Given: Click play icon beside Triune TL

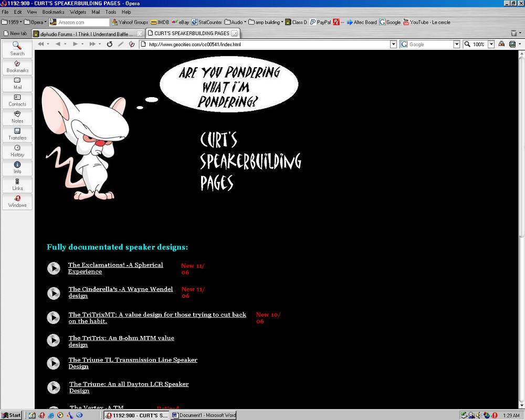Looking at the screenshot, I should coord(54,363).
